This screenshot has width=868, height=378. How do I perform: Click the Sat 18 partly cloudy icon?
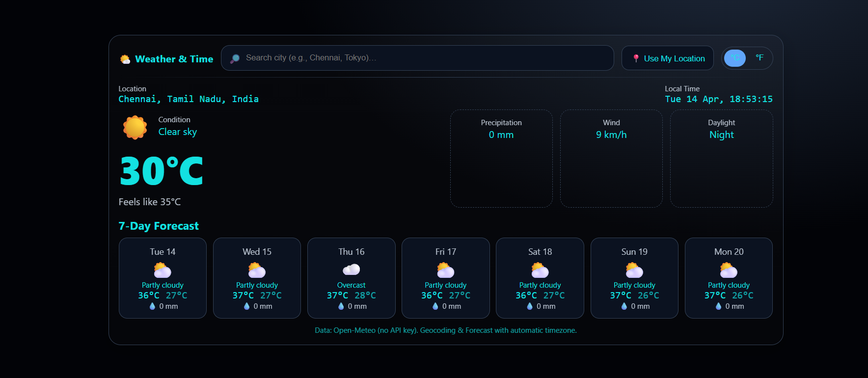coord(540,270)
